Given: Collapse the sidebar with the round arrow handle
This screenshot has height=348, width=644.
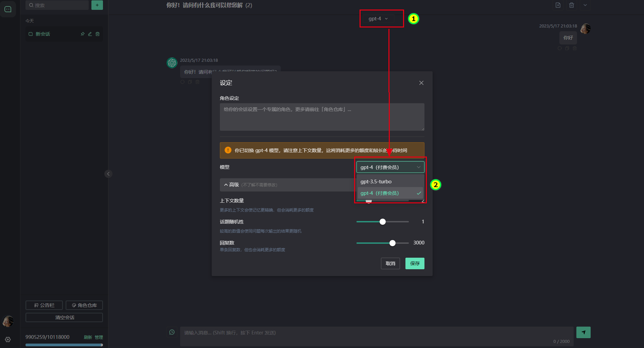Looking at the screenshot, I should coord(108,174).
